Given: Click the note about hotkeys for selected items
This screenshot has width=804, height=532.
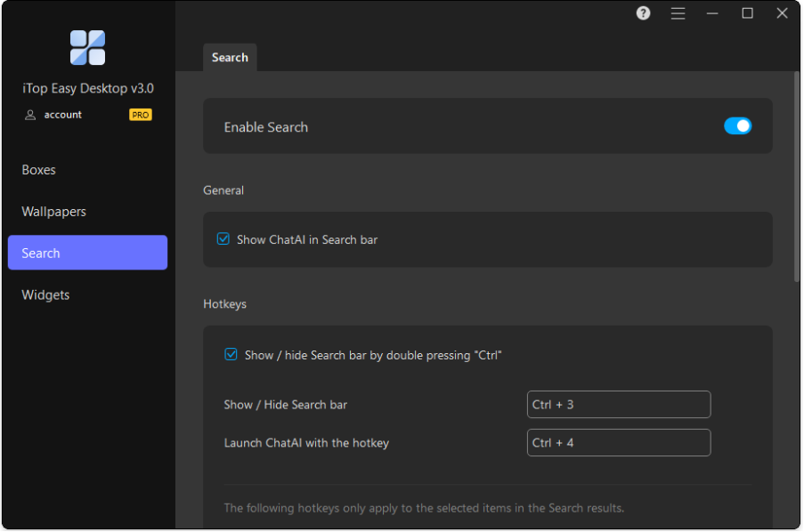Looking at the screenshot, I should point(424,508).
